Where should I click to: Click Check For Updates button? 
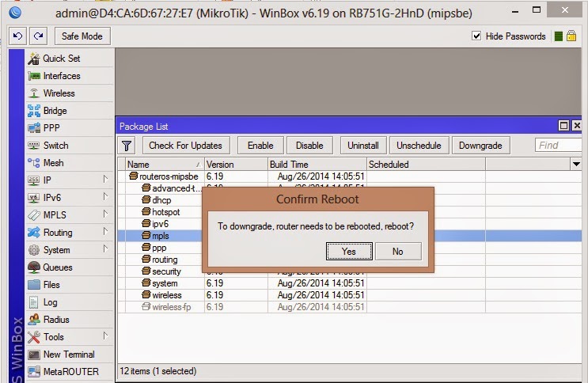(186, 146)
